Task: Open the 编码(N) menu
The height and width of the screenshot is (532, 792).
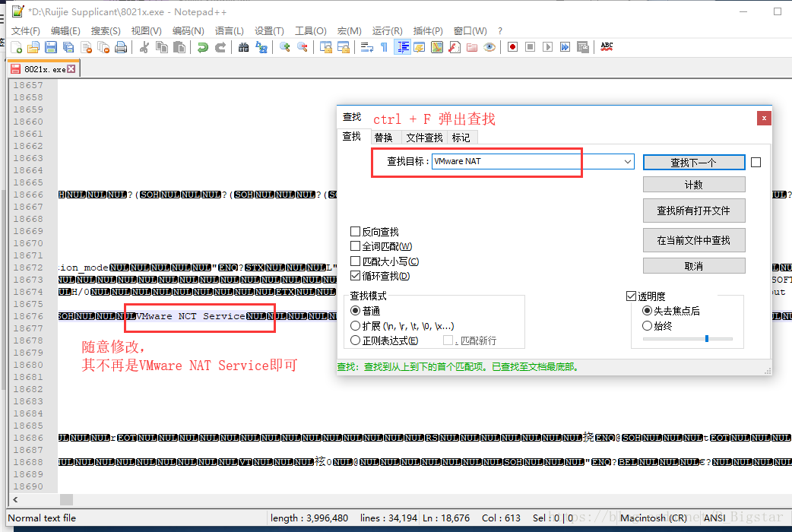Action: [188, 31]
